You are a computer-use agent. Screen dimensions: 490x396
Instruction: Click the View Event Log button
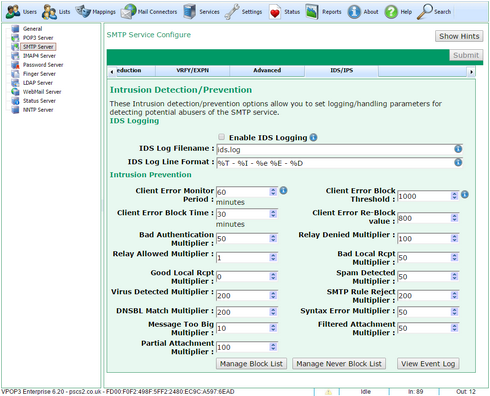(428, 364)
